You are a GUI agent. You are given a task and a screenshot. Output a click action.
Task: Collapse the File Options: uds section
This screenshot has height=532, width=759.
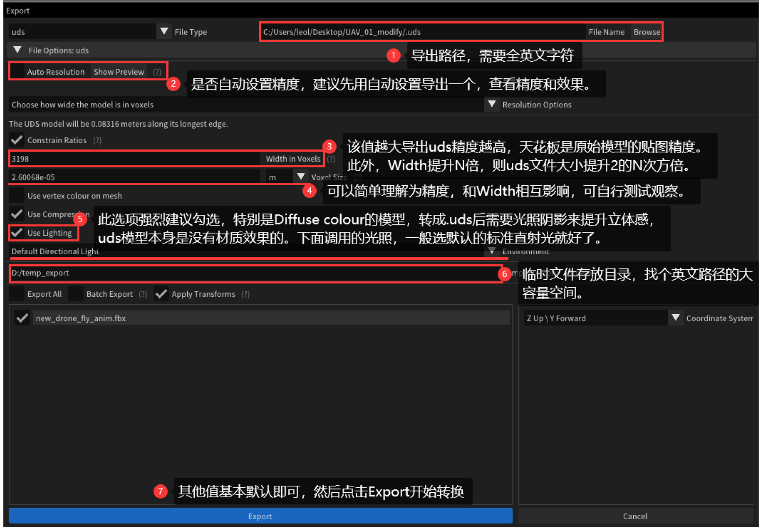click(17, 50)
